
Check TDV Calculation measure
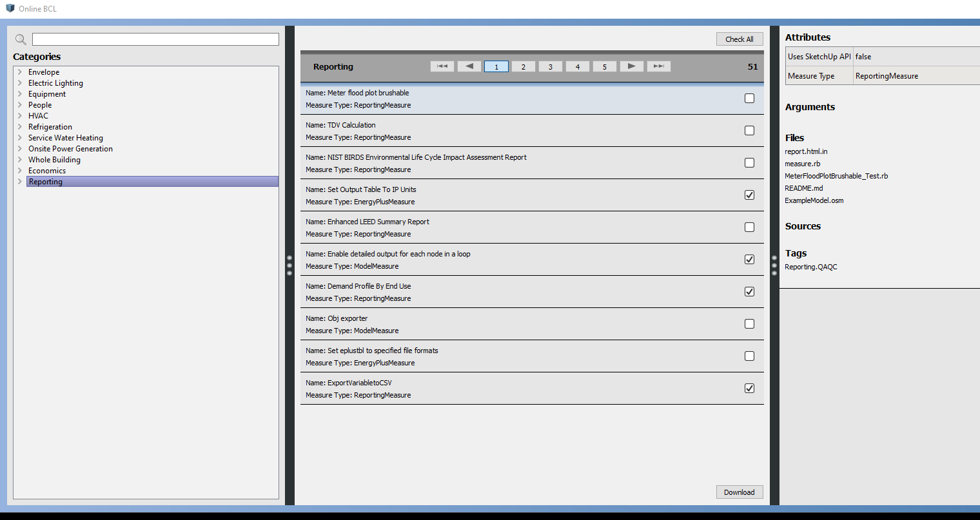pyautogui.click(x=749, y=131)
